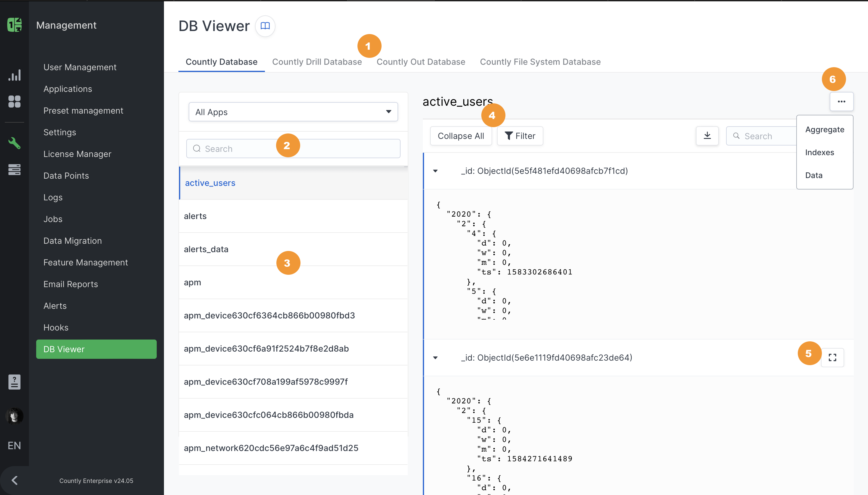Click the documents Search field
This screenshot has height=495, width=868.
click(762, 136)
